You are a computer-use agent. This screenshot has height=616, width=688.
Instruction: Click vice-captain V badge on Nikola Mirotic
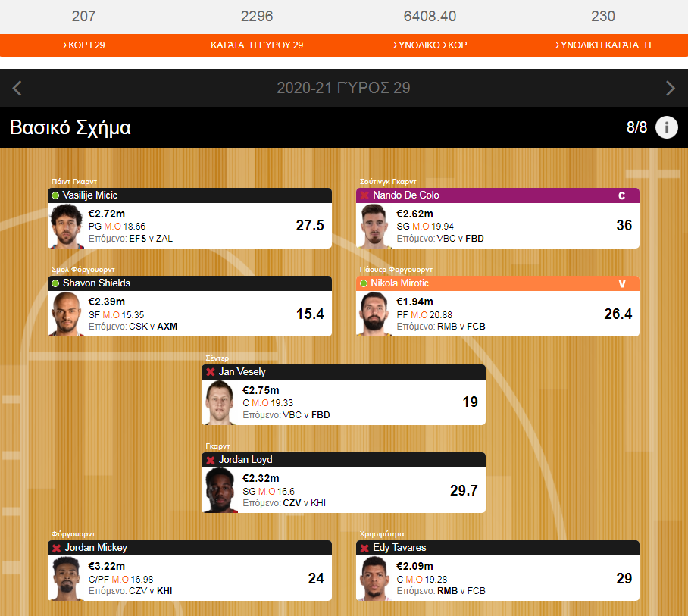click(621, 283)
